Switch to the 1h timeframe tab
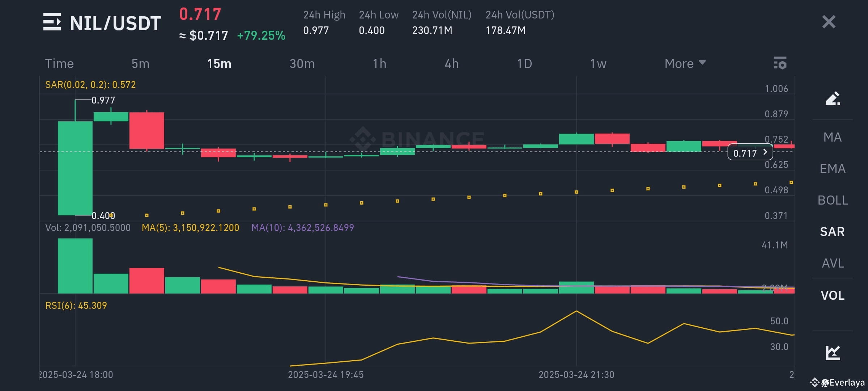 pyautogui.click(x=379, y=63)
